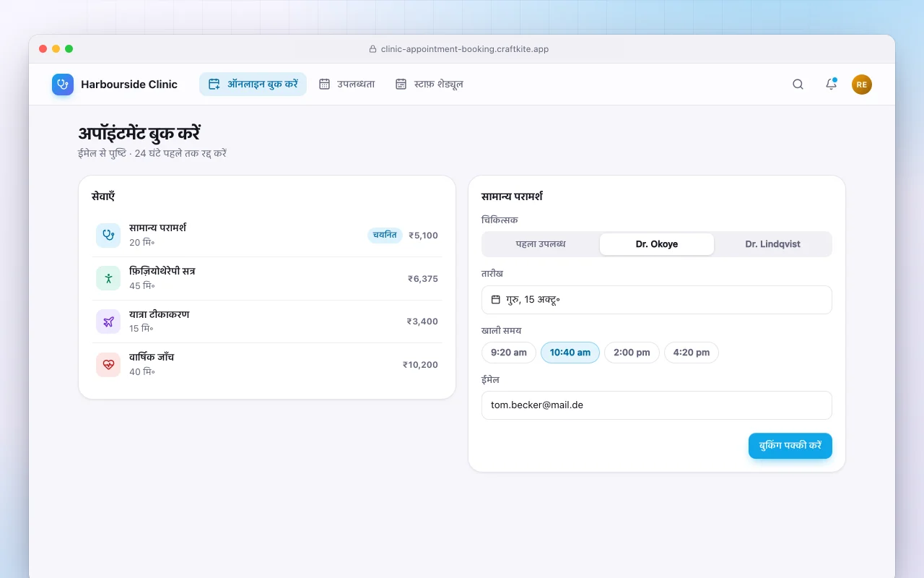Click the airplane icon for यात्रा टीकाकरण

pyautogui.click(x=108, y=322)
